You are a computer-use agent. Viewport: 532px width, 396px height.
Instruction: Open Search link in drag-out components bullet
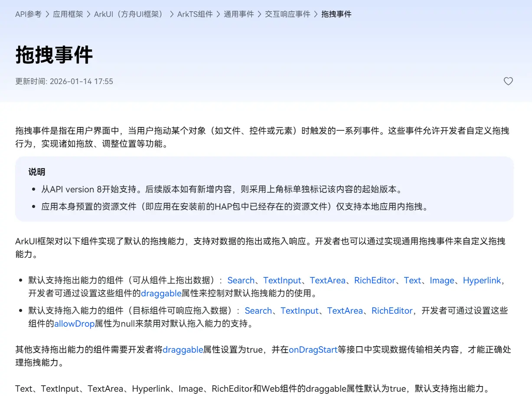[241, 280]
